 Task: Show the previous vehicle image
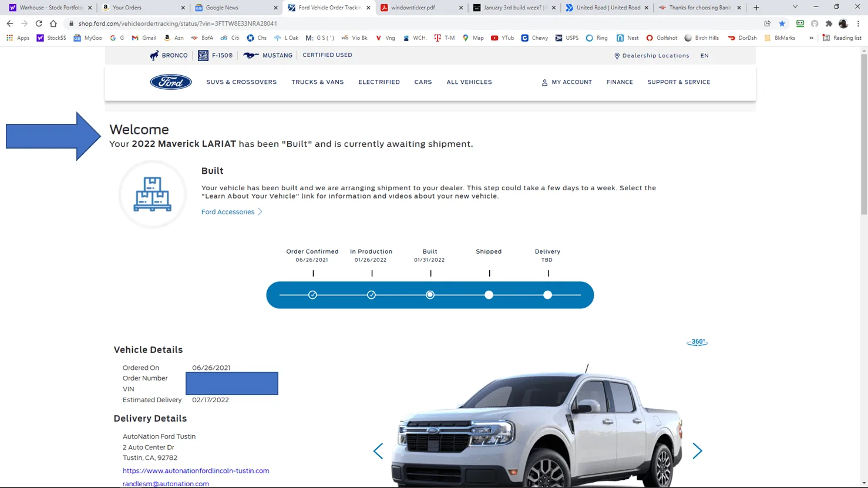tap(378, 451)
